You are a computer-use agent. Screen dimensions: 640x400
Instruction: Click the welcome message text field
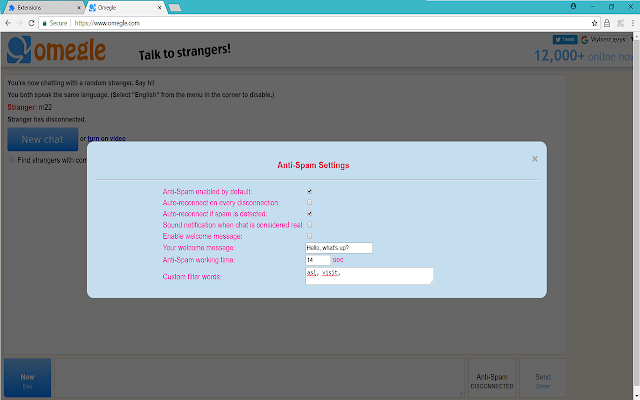click(x=339, y=248)
